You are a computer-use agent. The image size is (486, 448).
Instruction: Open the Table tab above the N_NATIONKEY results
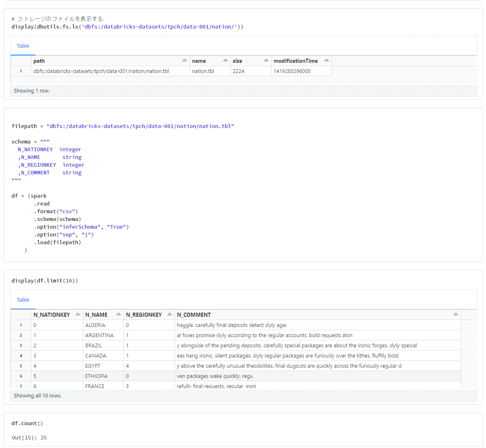[23, 300]
